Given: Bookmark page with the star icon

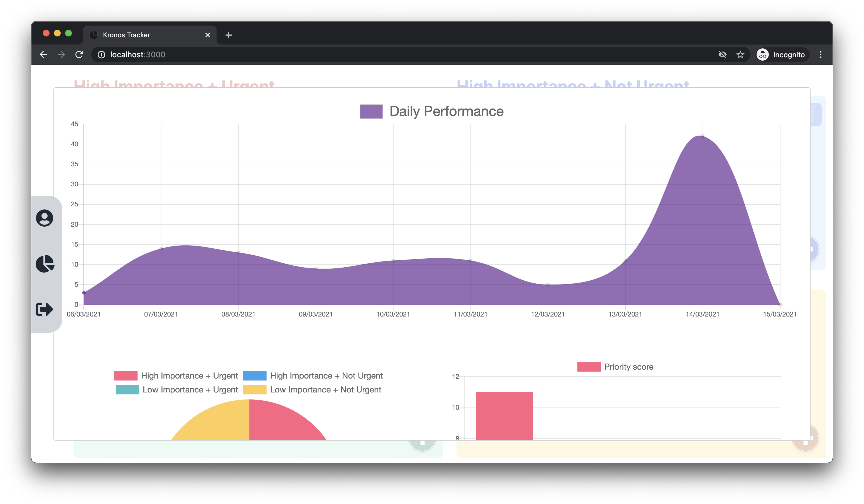Looking at the screenshot, I should (740, 55).
